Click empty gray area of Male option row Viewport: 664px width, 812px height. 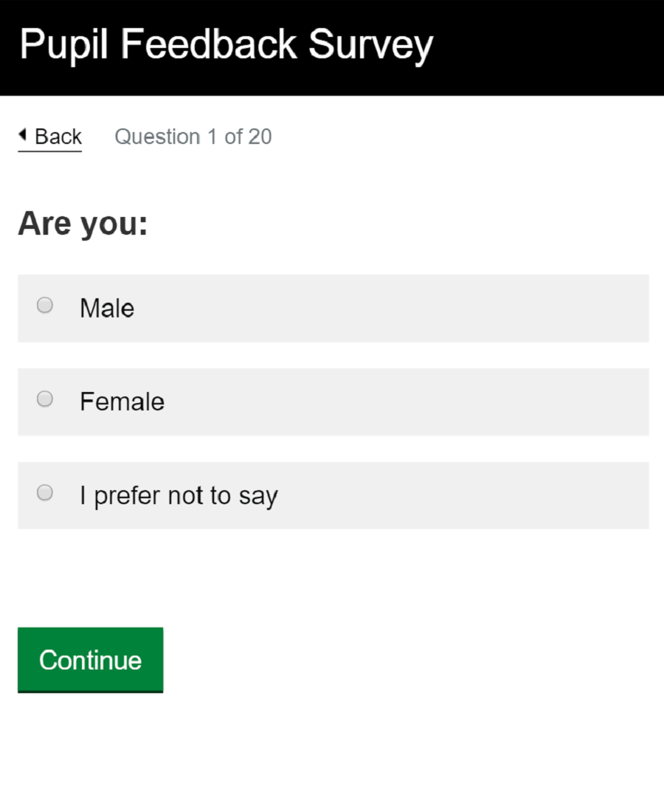coord(388,308)
